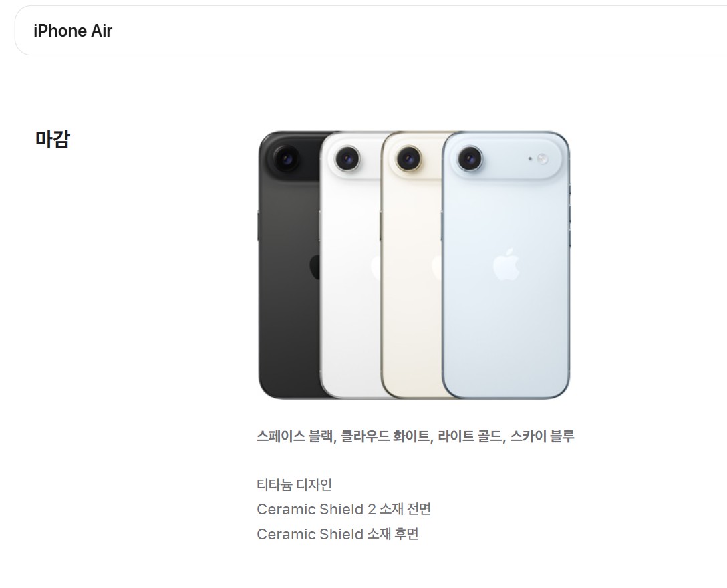Click the 스페이스 블랙 color name
Image resolution: width=727 pixels, height=588 pixels.
click(x=295, y=436)
